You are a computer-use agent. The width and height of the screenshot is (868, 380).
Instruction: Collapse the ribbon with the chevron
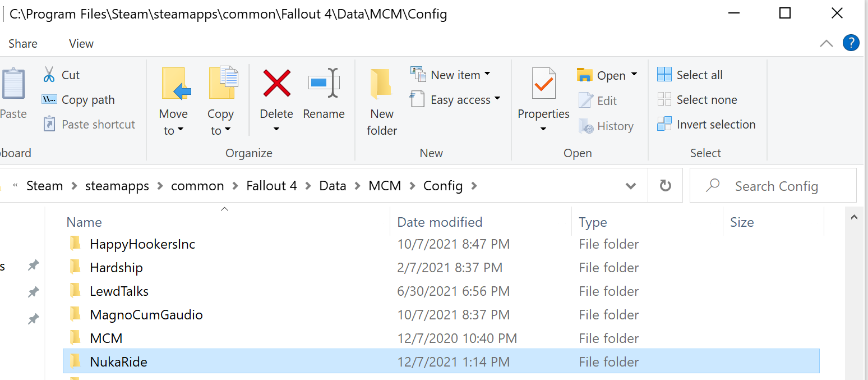pos(827,43)
